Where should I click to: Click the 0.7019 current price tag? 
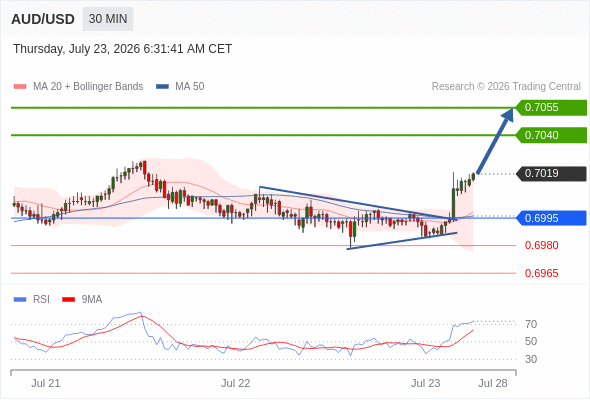pos(551,173)
